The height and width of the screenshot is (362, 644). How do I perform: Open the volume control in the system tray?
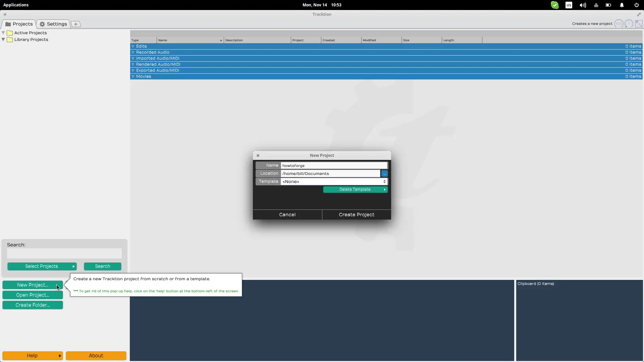tap(583, 5)
